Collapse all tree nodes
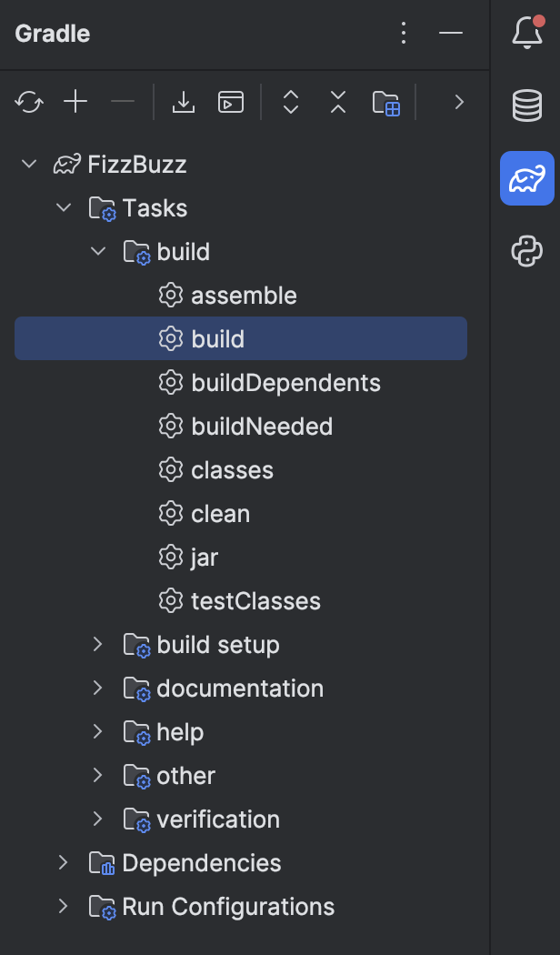The image size is (560, 955). (x=337, y=102)
